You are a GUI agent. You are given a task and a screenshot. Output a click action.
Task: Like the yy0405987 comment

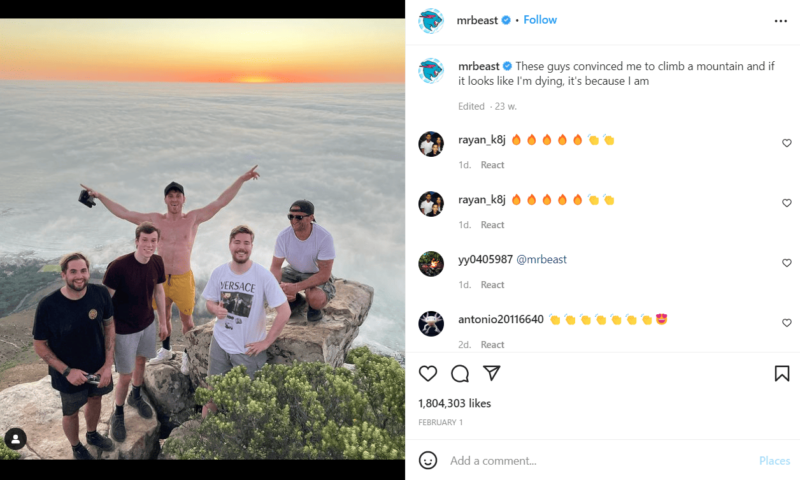[x=787, y=263]
